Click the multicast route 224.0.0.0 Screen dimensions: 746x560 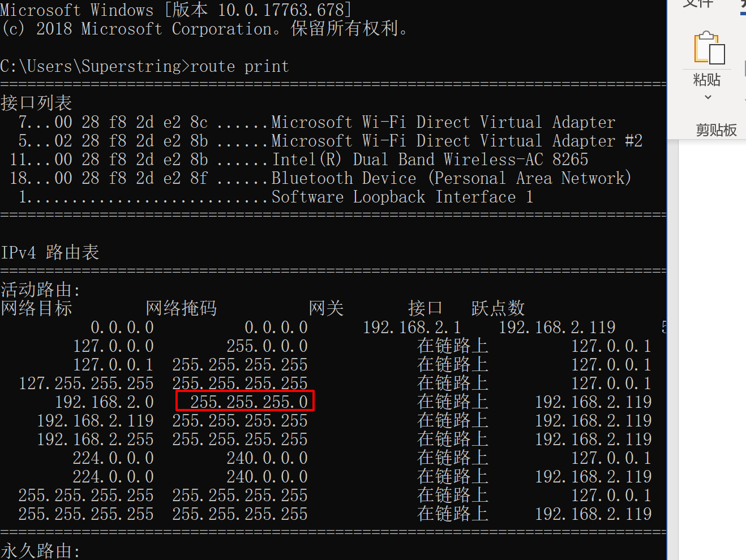113,458
